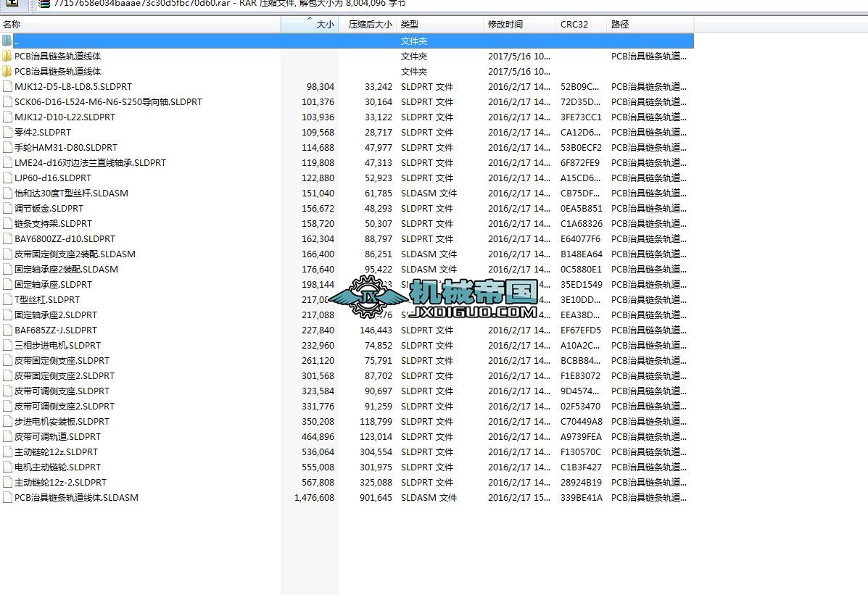Click the CRC32 value C1A68326
868x595 pixels.
[582, 224]
